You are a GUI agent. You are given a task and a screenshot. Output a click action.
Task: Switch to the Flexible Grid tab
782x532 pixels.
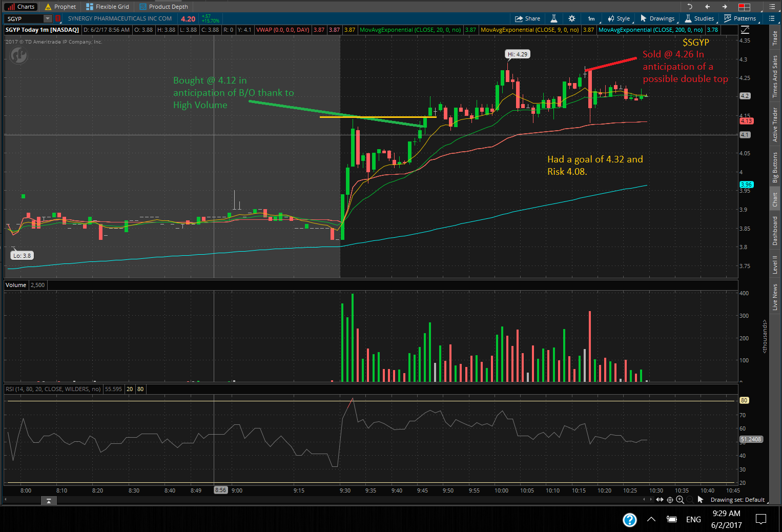[x=108, y=7]
